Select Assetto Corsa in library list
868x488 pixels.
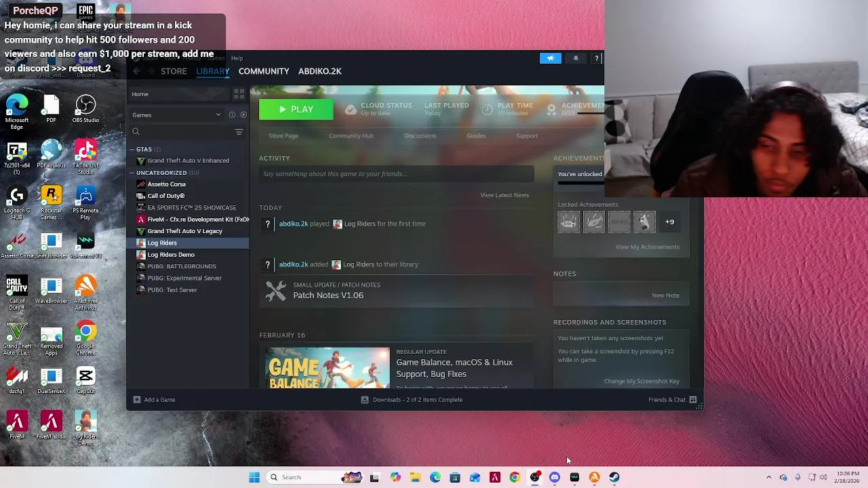167,184
